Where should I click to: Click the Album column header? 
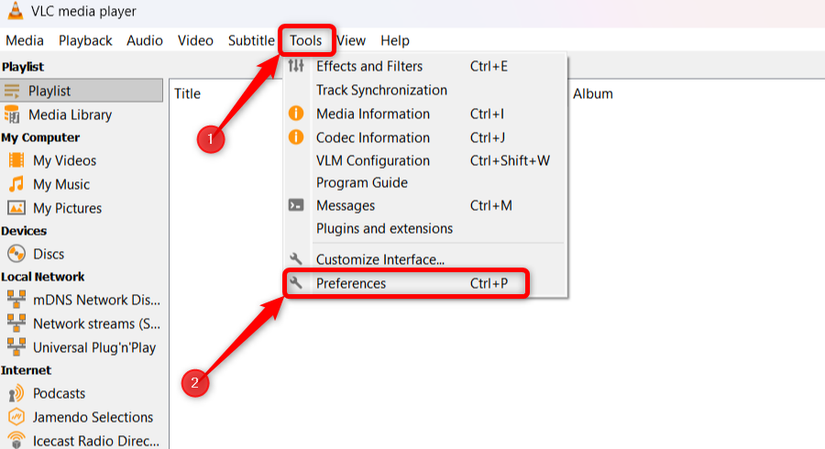[593, 94]
